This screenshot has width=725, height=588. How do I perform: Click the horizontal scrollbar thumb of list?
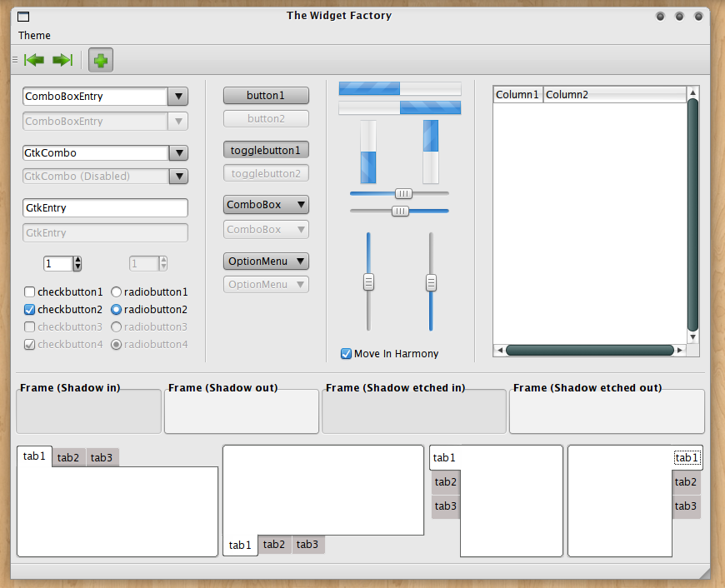coord(590,350)
